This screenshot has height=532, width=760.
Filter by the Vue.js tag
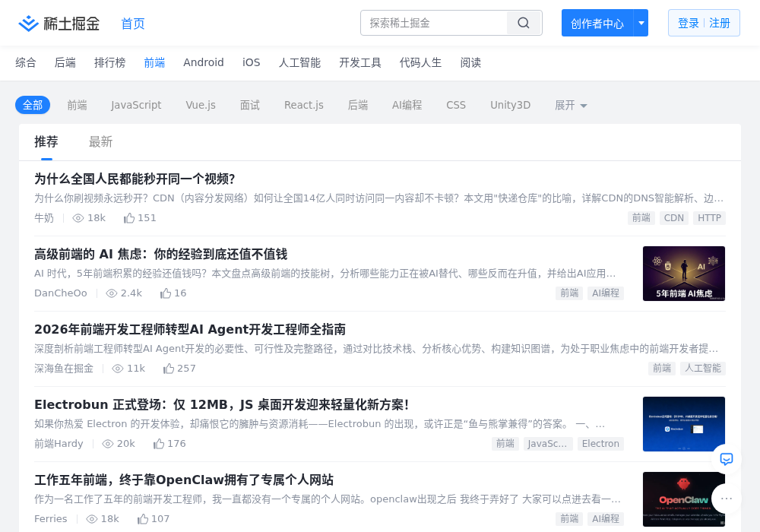(x=201, y=105)
